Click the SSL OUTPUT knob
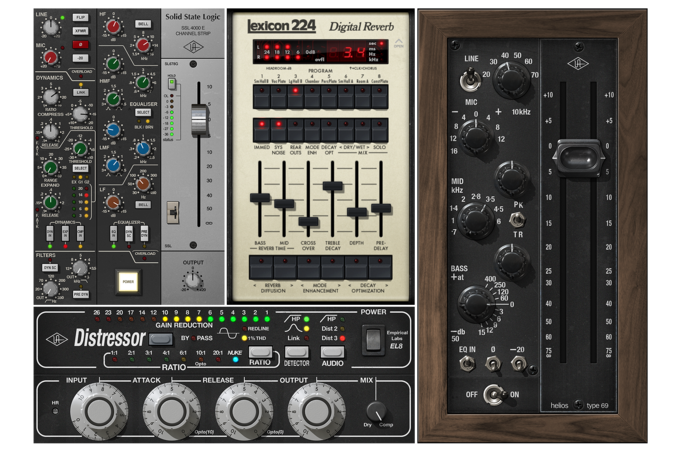Viewport: 680px width, 454px height. pyautogui.click(x=193, y=281)
